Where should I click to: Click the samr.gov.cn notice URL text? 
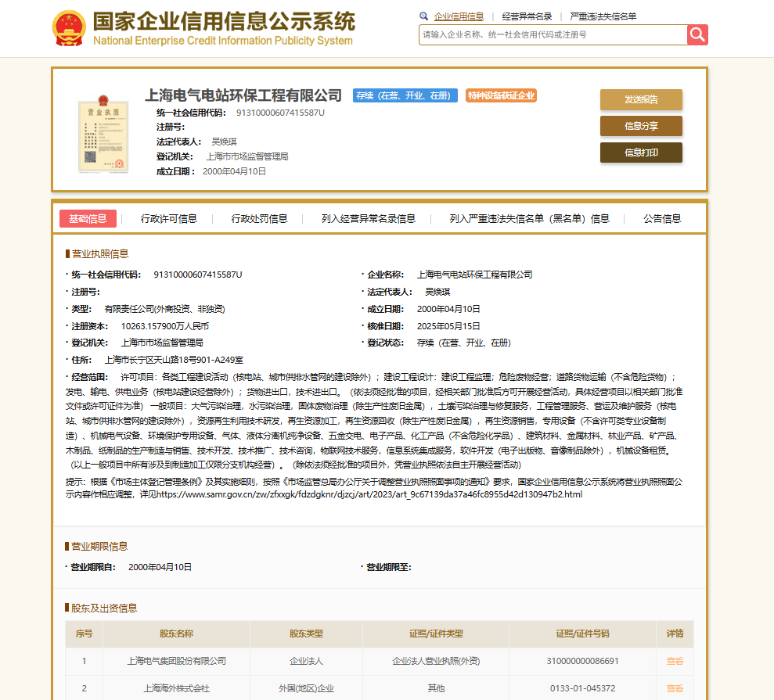(369, 494)
